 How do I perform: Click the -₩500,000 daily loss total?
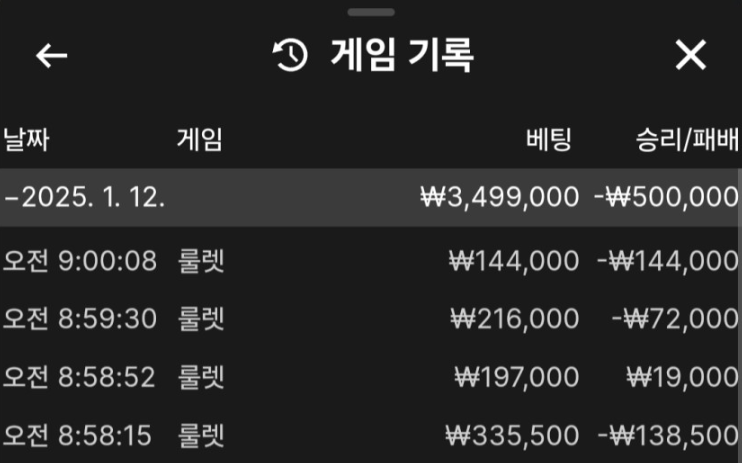point(666,197)
